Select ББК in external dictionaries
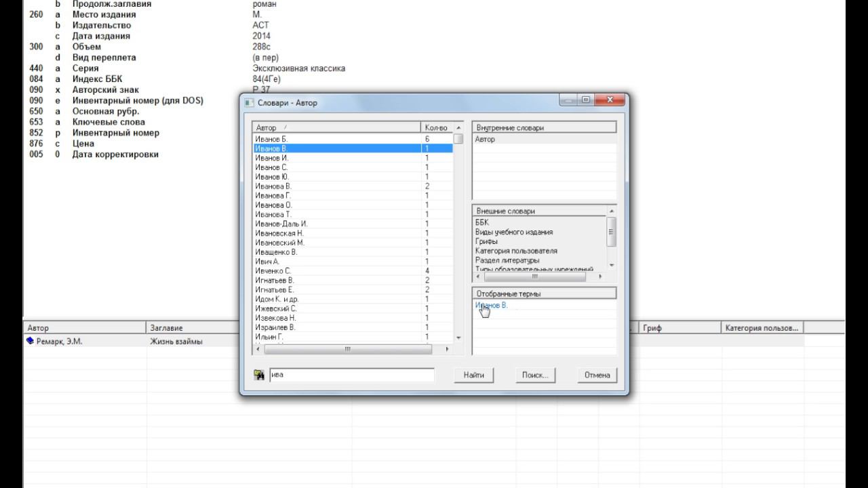This screenshot has width=868, height=488. pyautogui.click(x=482, y=222)
